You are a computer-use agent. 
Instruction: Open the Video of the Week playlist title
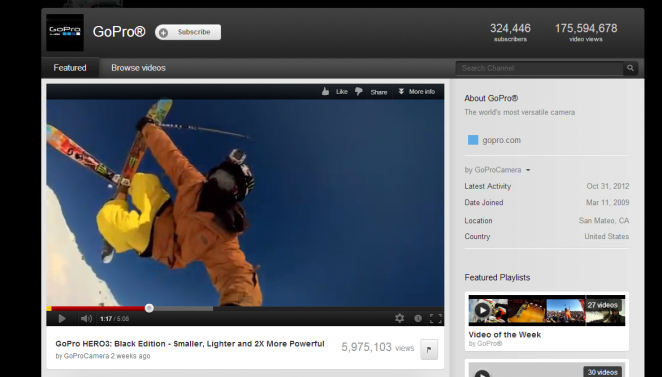[x=505, y=335]
